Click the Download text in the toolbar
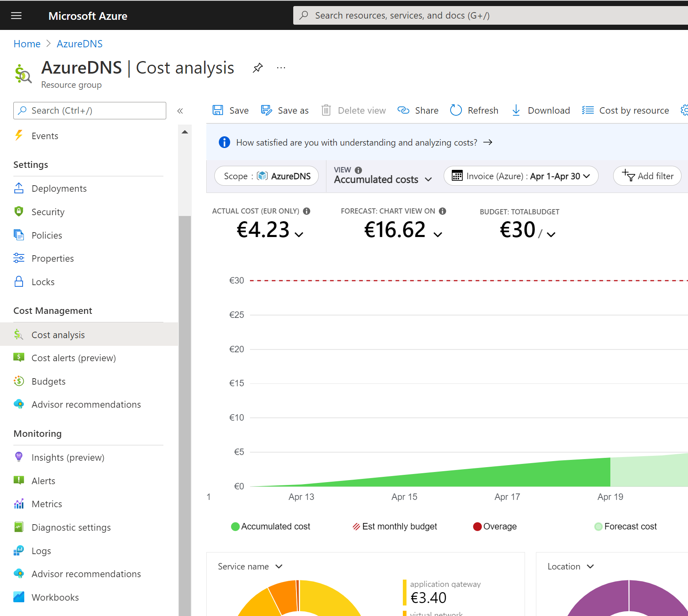This screenshot has height=616, width=688. [549, 110]
